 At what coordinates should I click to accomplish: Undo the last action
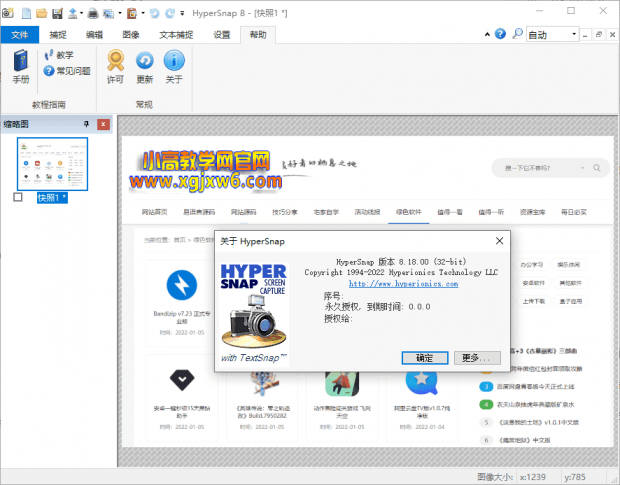pyautogui.click(x=155, y=13)
